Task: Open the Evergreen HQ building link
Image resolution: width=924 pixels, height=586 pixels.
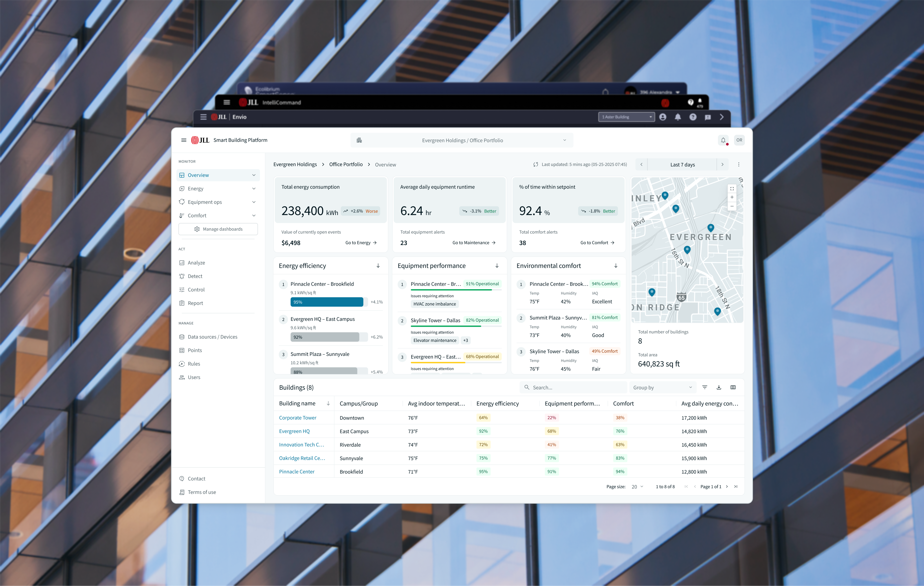Action: (294, 431)
